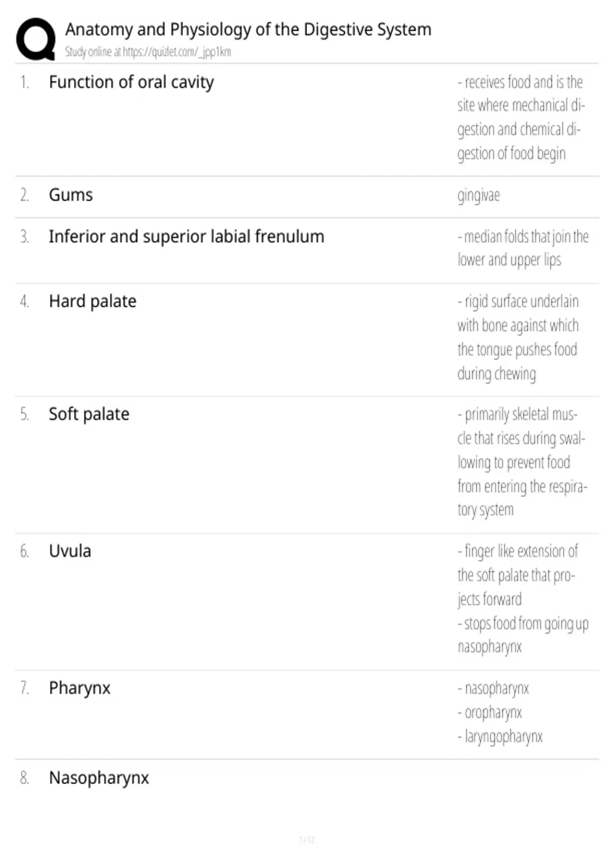Image resolution: width=613 pixels, height=868 pixels.
Task: Click the 'oropharynx' list entry
Action: tap(490, 713)
